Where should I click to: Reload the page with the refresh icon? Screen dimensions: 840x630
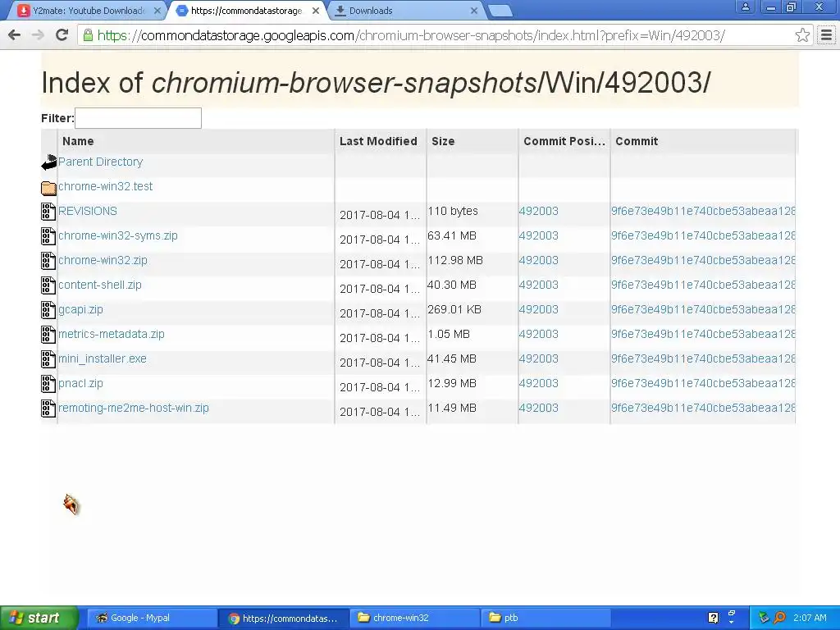click(x=62, y=35)
